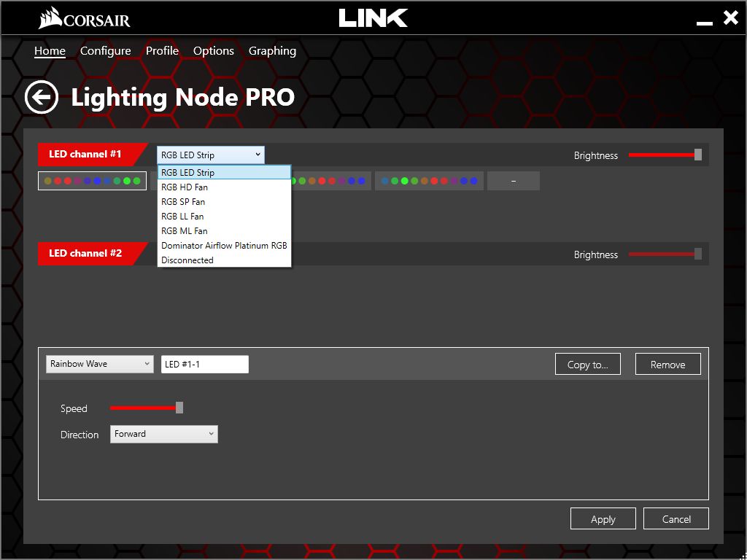The image size is (747, 560).
Task: Collapse the LED channel #1 device type dropdown
Action: [211, 155]
